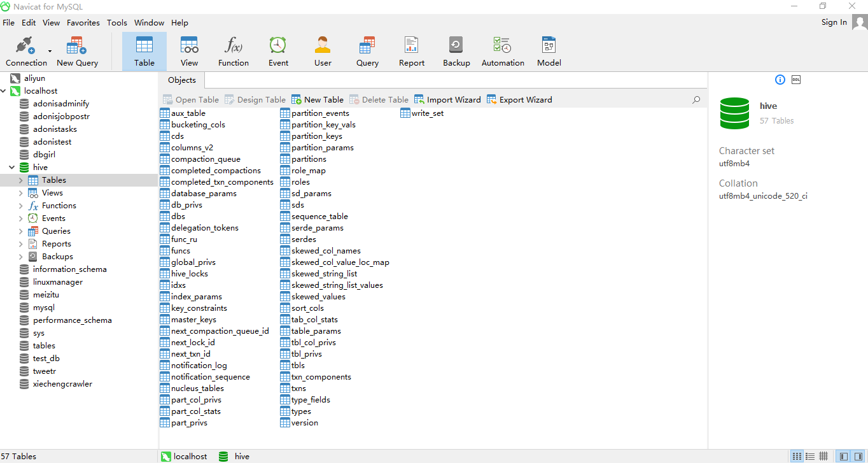Click the search magnifier icon in objects toolbar
The height and width of the screenshot is (463, 868).
(696, 99)
